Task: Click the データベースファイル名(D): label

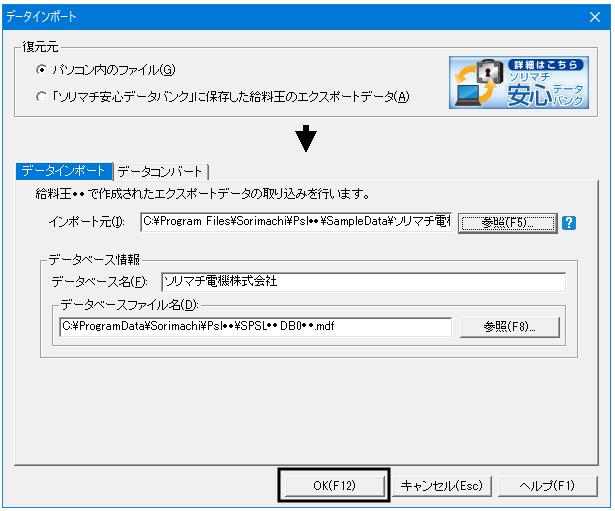Action: tap(129, 305)
